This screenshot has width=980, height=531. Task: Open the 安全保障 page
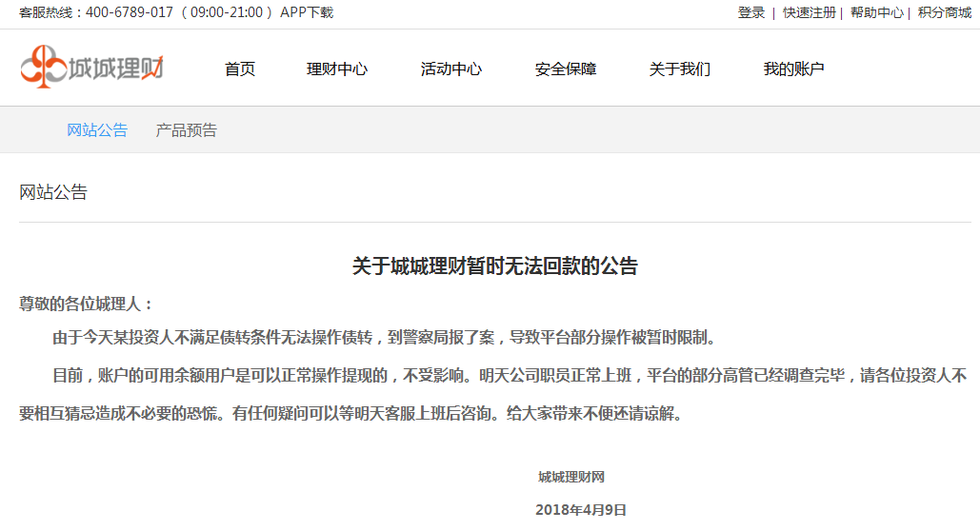pos(566,69)
